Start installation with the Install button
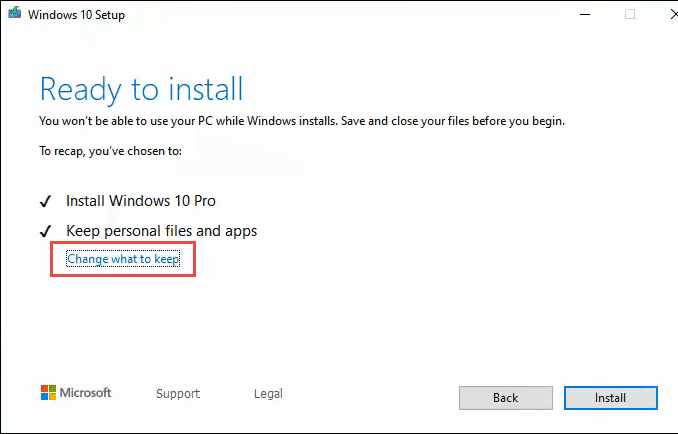 (610, 398)
